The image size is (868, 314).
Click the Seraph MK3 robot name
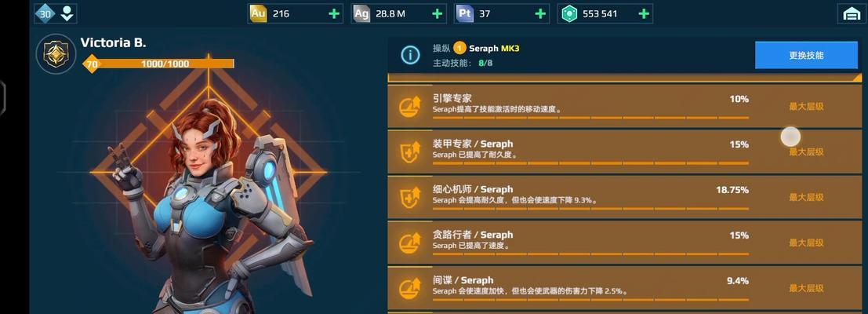tap(494, 48)
